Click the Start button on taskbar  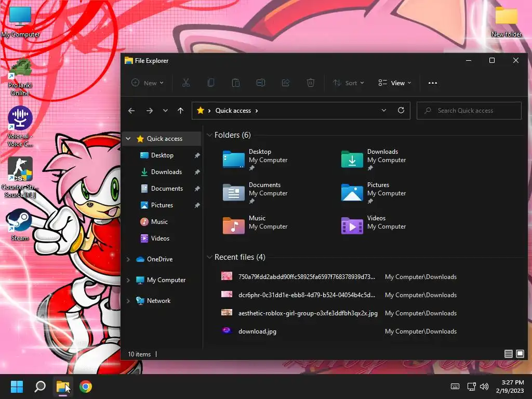tap(17, 387)
